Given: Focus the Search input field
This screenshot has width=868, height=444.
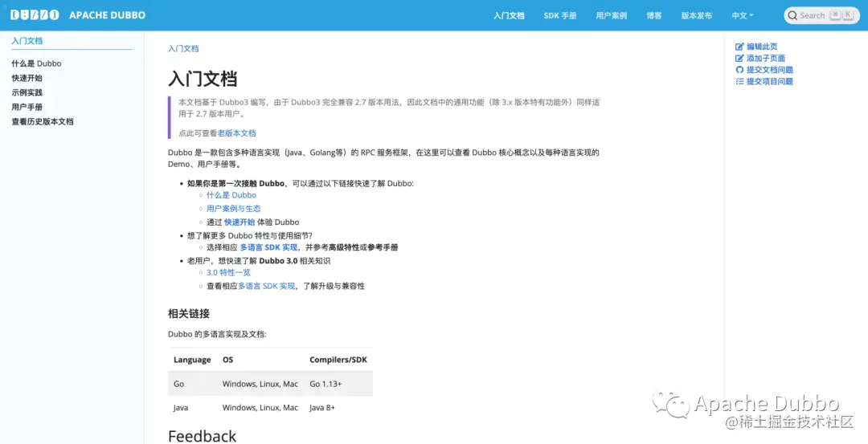Looking at the screenshot, I should 821,15.
